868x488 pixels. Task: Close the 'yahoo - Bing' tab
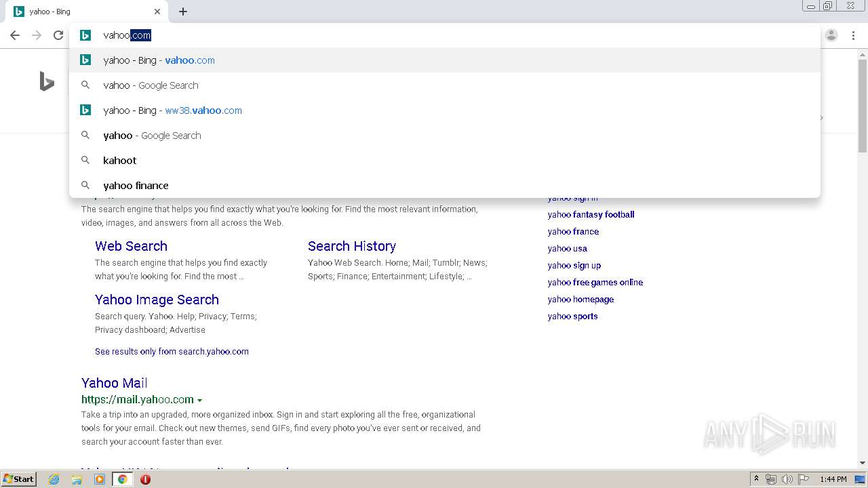tap(157, 12)
